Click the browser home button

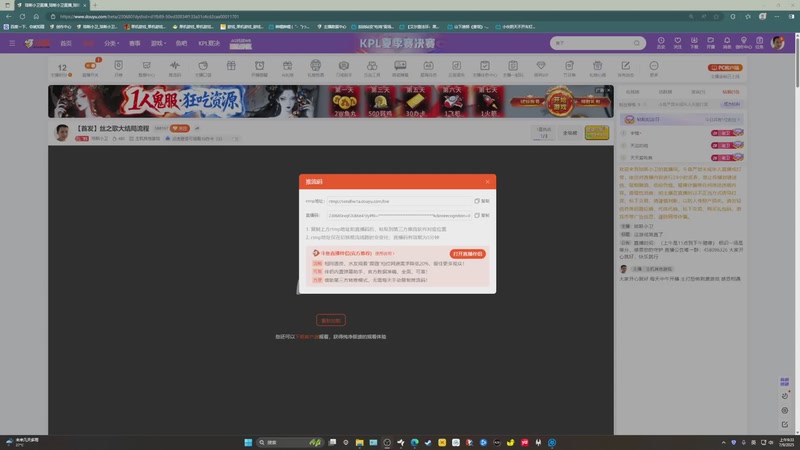(36, 16)
